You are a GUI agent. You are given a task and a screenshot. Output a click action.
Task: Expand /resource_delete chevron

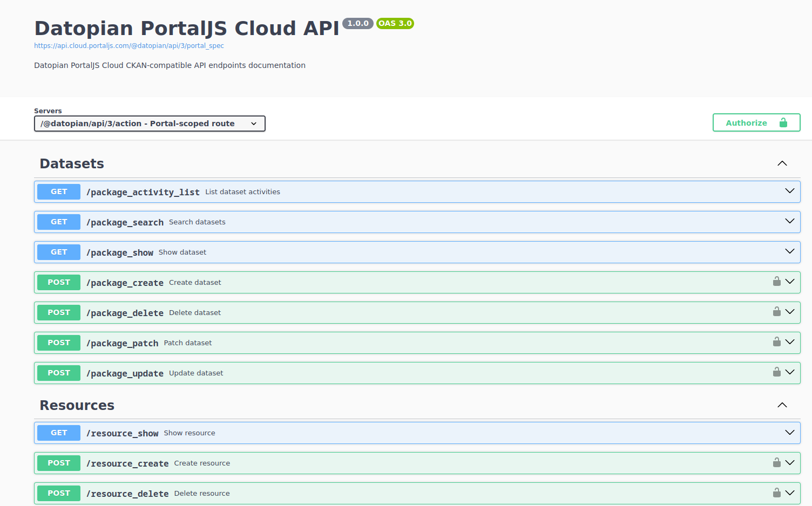coord(789,493)
